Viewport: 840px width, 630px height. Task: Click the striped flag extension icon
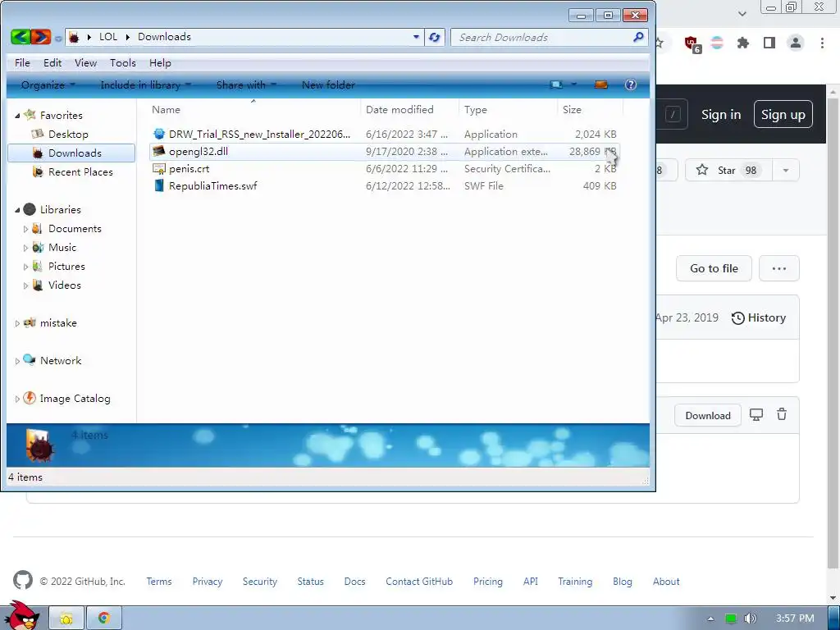click(x=717, y=43)
